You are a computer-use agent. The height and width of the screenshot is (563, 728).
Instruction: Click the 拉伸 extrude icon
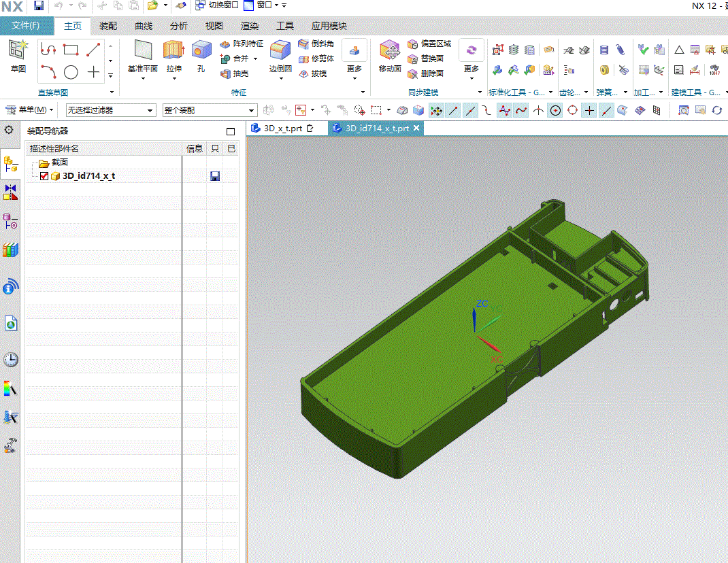tap(173, 50)
